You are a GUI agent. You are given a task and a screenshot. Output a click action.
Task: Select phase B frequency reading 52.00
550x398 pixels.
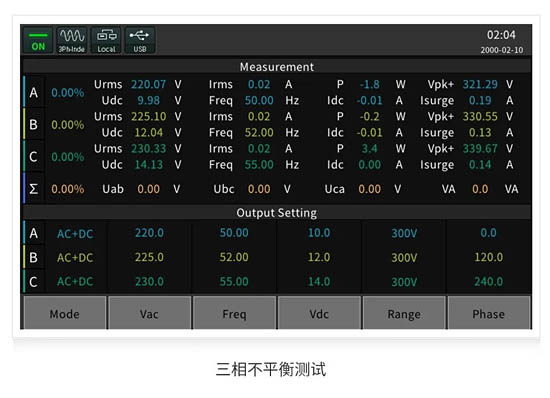click(x=259, y=133)
